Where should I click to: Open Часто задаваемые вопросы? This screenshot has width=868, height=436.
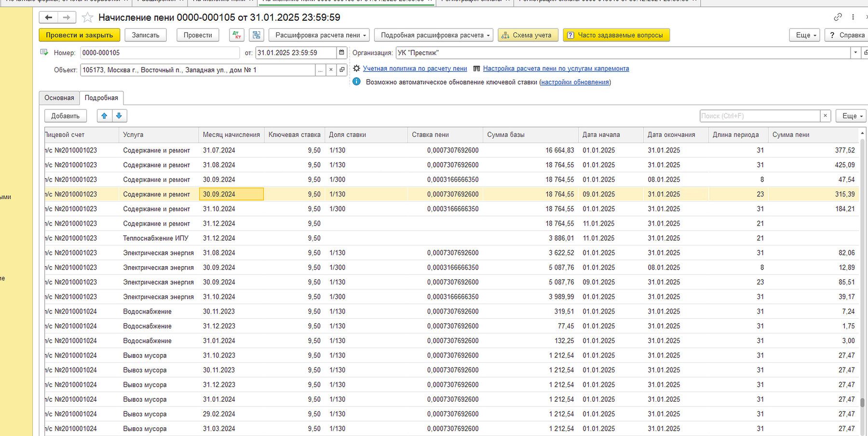[616, 35]
